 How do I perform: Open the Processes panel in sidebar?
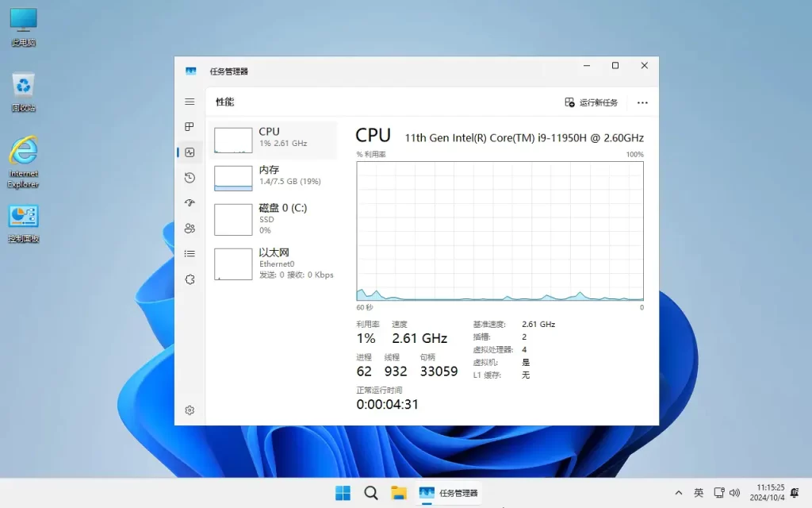click(x=189, y=127)
